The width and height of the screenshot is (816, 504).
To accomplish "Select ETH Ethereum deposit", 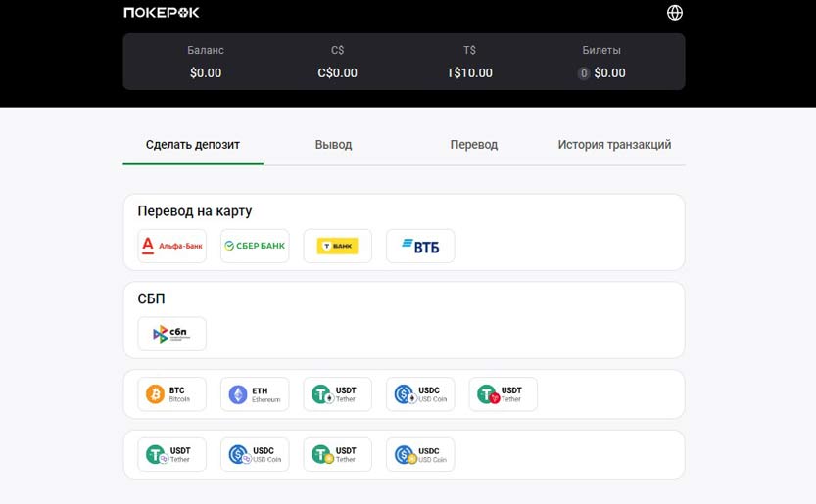I will (255, 394).
